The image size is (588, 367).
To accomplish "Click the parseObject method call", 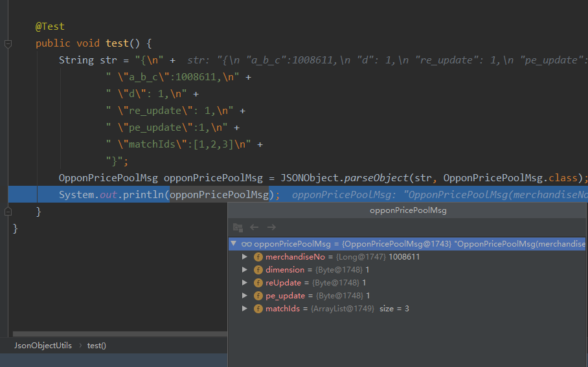I will 376,178.
